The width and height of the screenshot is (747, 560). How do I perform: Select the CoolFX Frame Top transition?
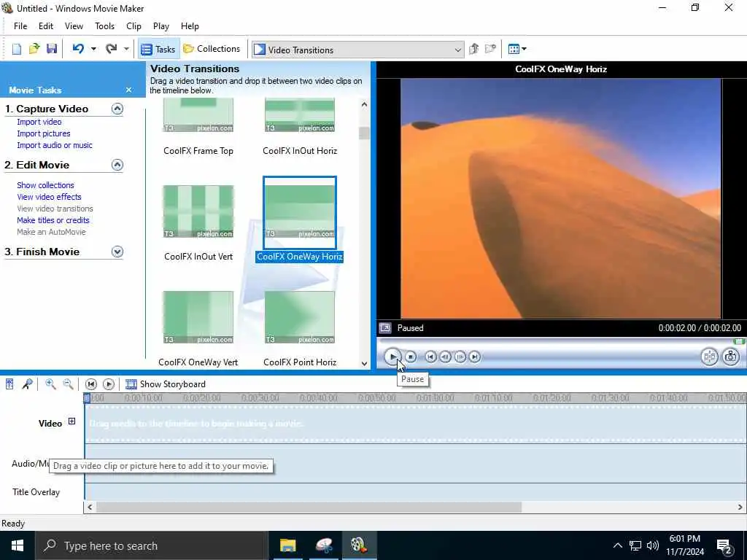tap(198, 115)
